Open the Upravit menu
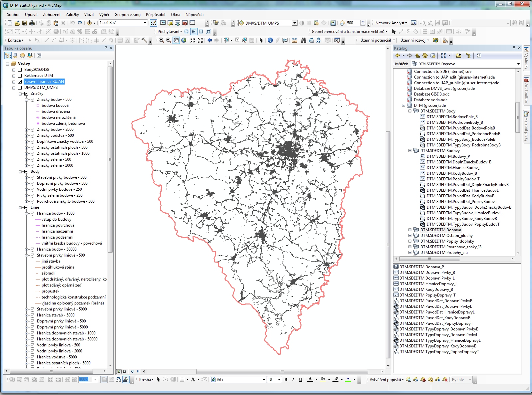The height and width of the screenshot is (395, 532). (31, 15)
